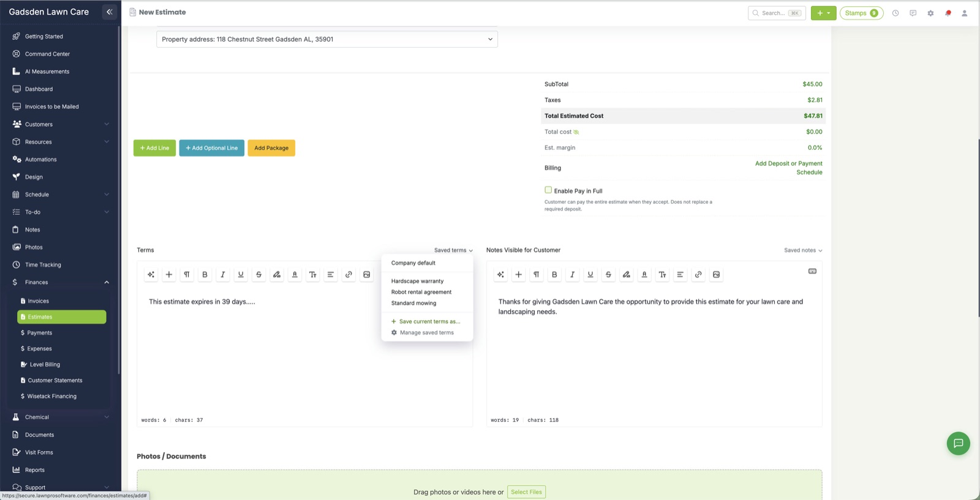
Task: Collapse the sidebar with double-chevron icon
Action: click(x=110, y=12)
